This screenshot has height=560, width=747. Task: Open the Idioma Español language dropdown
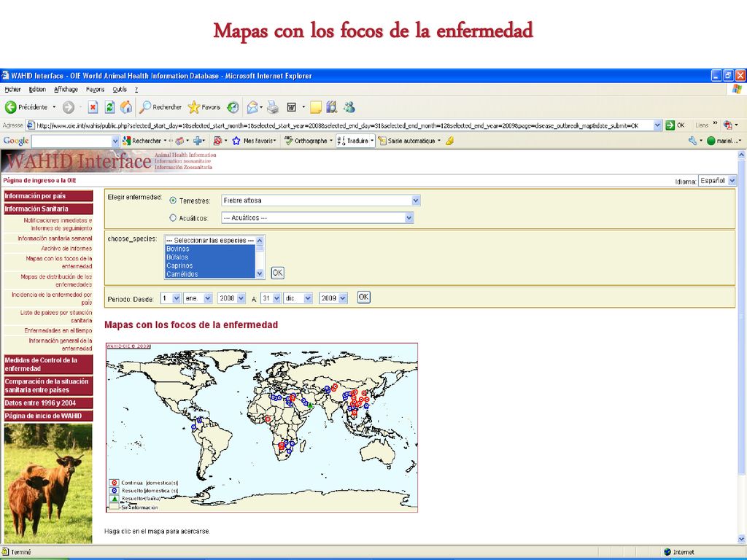tap(718, 181)
